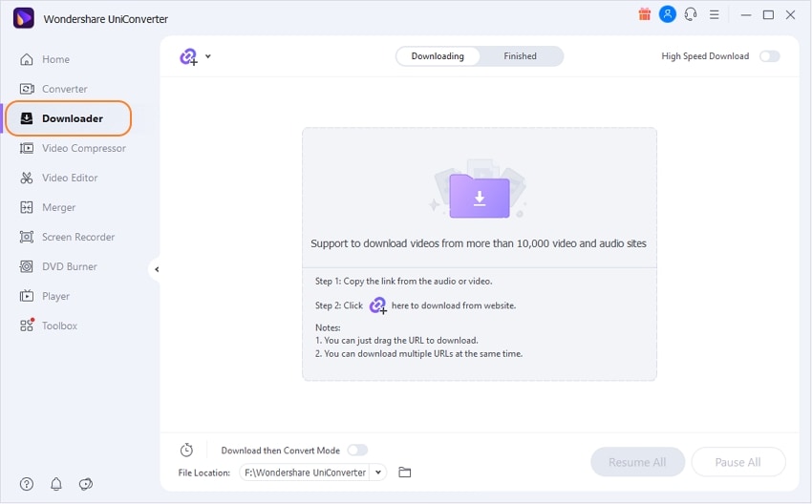Click the 'Step 1: Copy the link' text
Image resolution: width=812 pixels, height=504 pixels.
click(404, 282)
